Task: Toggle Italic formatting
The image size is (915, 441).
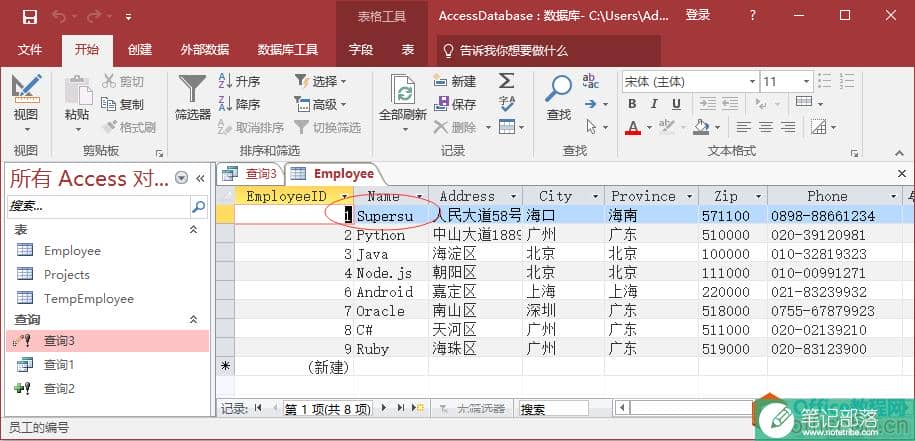Action: [654, 104]
